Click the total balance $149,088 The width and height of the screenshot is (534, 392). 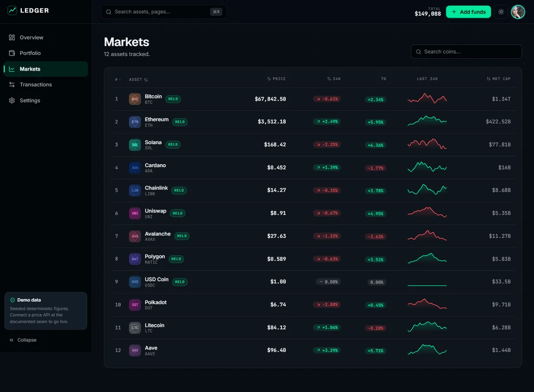click(x=428, y=14)
